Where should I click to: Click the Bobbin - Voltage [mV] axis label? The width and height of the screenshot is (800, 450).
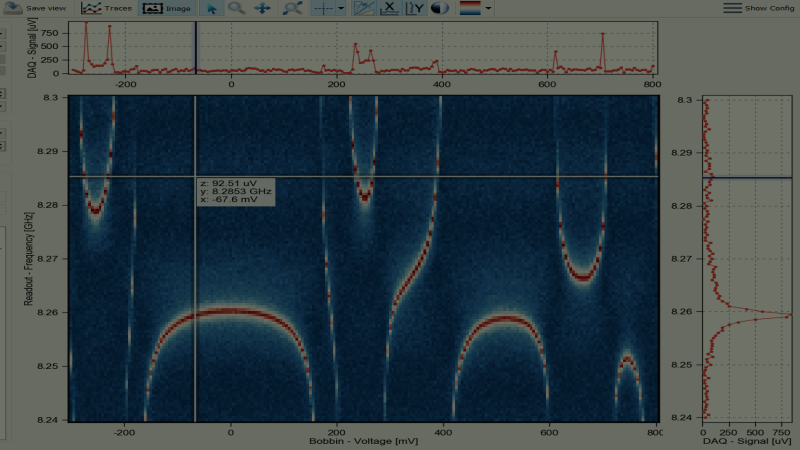[363, 441]
